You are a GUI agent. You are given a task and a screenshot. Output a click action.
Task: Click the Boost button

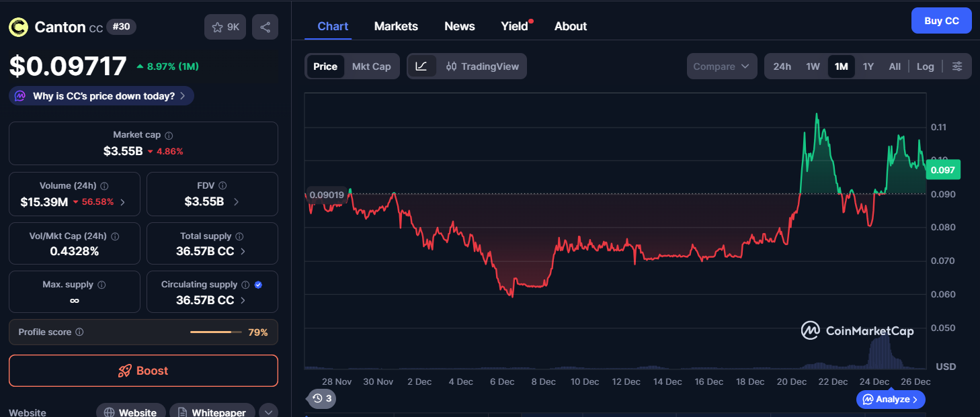[x=143, y=371]
